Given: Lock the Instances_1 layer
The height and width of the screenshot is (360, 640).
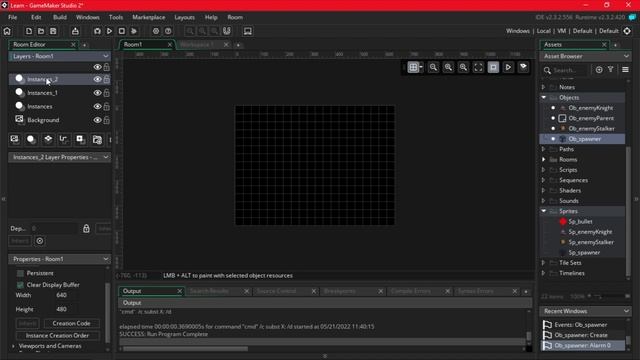Looking at the screenshot, I should pyautogui.click(x=107, y=93).
